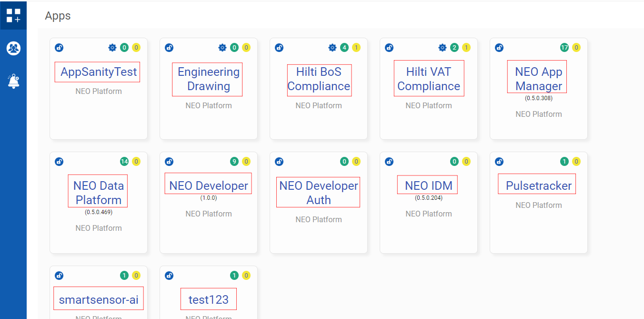644x319 pixels.
Task: Click green 0 badge on Engineering Drawing card
Action: pyautogui.click(x=234, y=48)
